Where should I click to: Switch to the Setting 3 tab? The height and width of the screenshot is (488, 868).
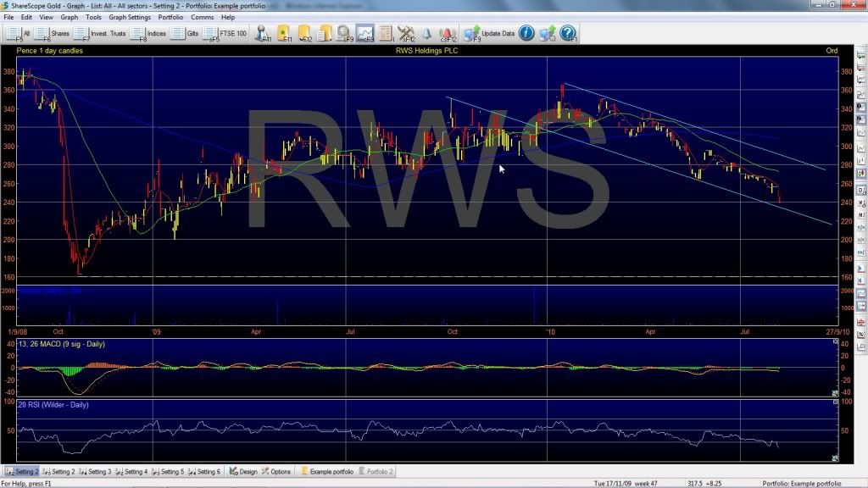point(95,471)
